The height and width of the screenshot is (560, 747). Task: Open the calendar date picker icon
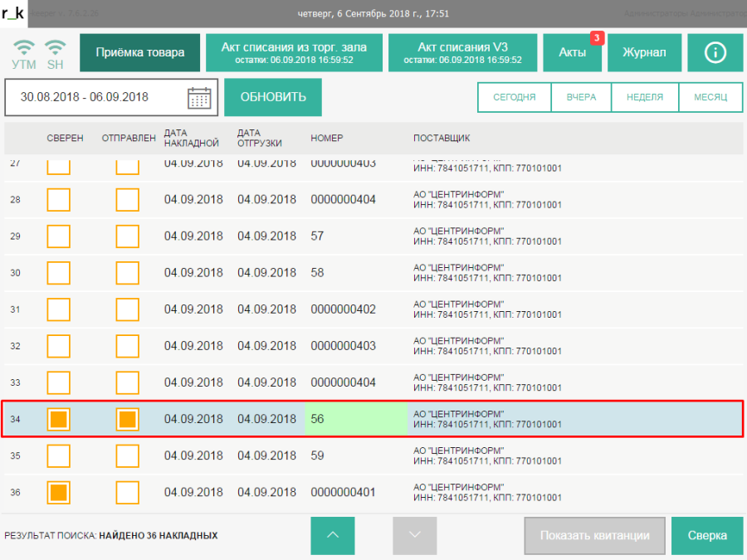(199, 98)
